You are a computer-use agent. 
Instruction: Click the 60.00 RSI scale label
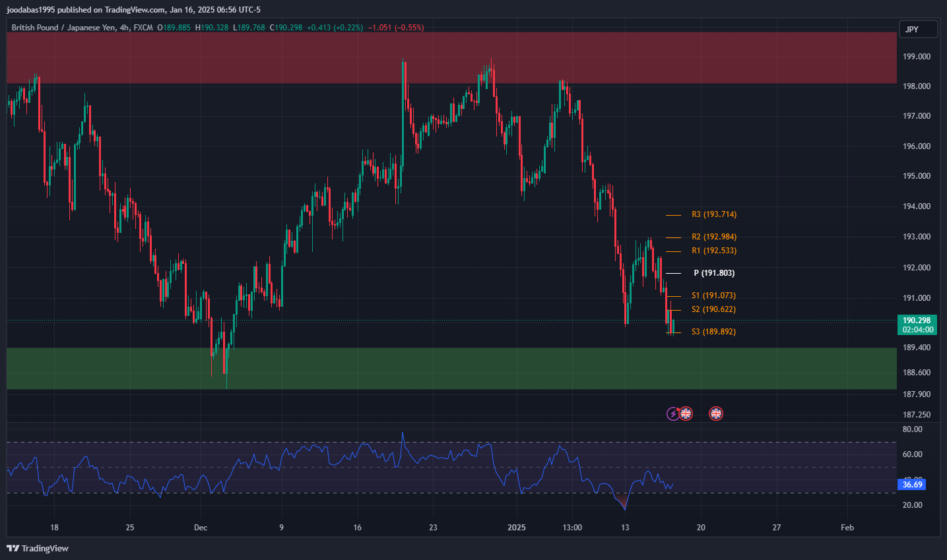pyautogui.click(x=912, y=454)
